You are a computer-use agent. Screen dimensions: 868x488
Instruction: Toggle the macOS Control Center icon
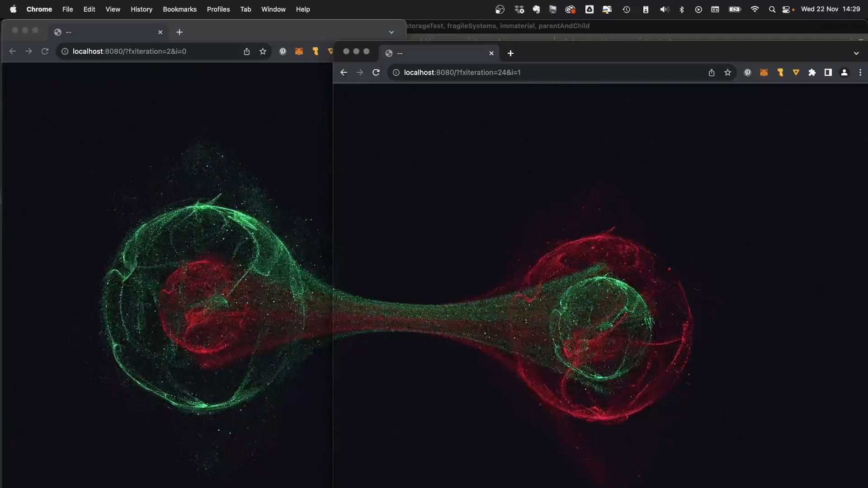tap(786, 9)
